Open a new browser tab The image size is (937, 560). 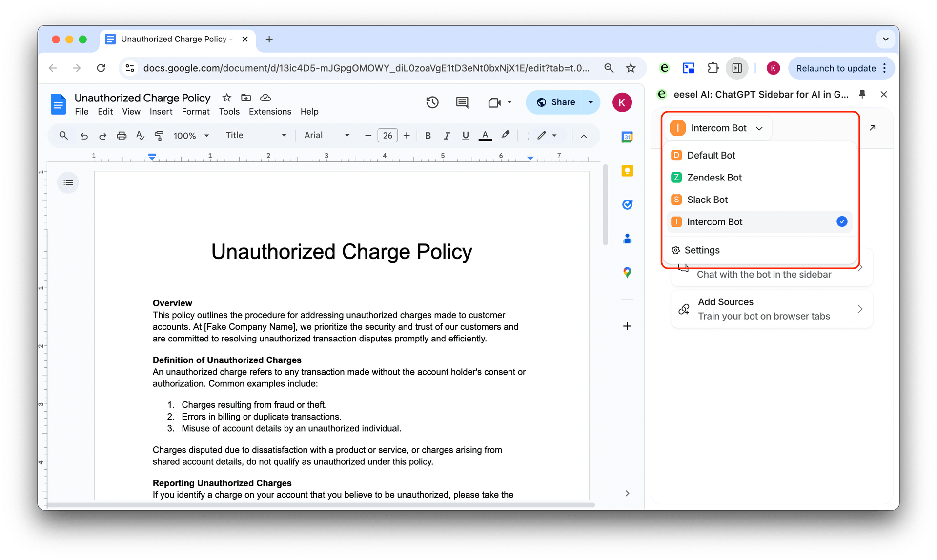click(269, 39)
